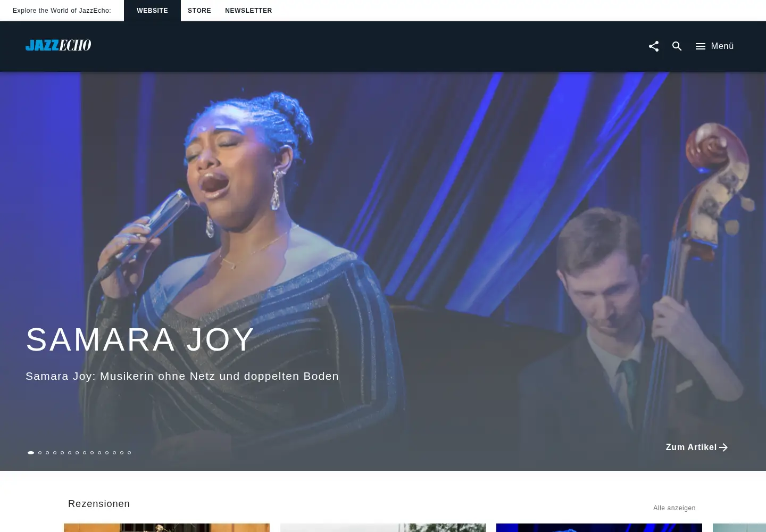Jump to the last carousel slide dot
Viewport: 766px width, 532px height.
(x=129, y=453)
